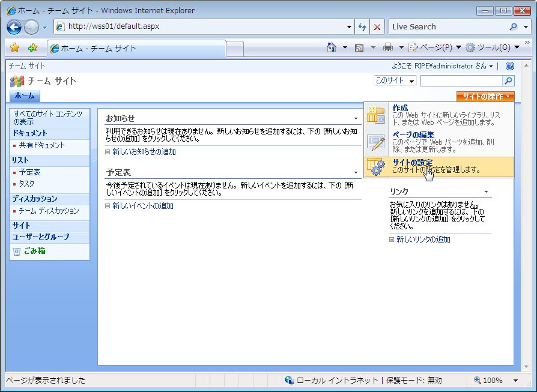Viewport: 537px width, 392px height.
Task: Expand the 予定表 web part menu arrow
Action: tap(356, 172)
